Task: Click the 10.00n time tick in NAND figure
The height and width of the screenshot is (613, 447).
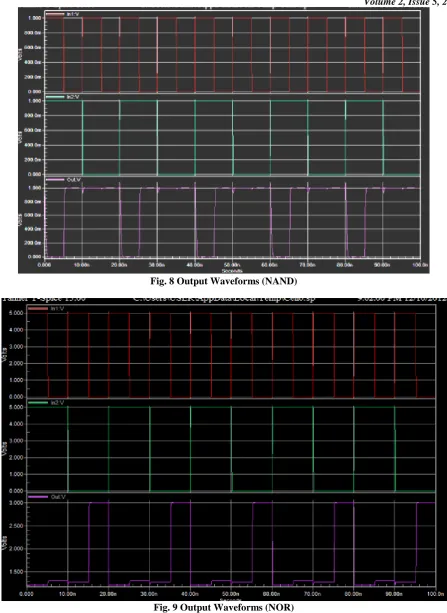Action: click(x=81, y=265)
